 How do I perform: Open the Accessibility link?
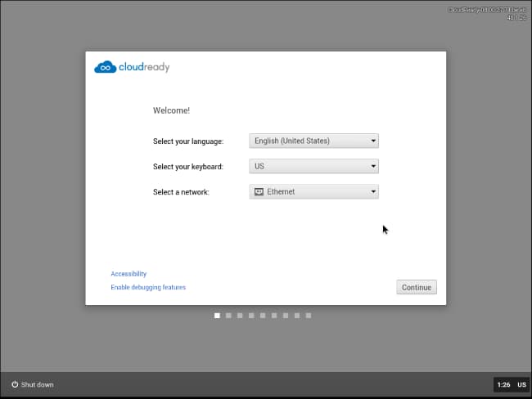[x=128, y=274]
